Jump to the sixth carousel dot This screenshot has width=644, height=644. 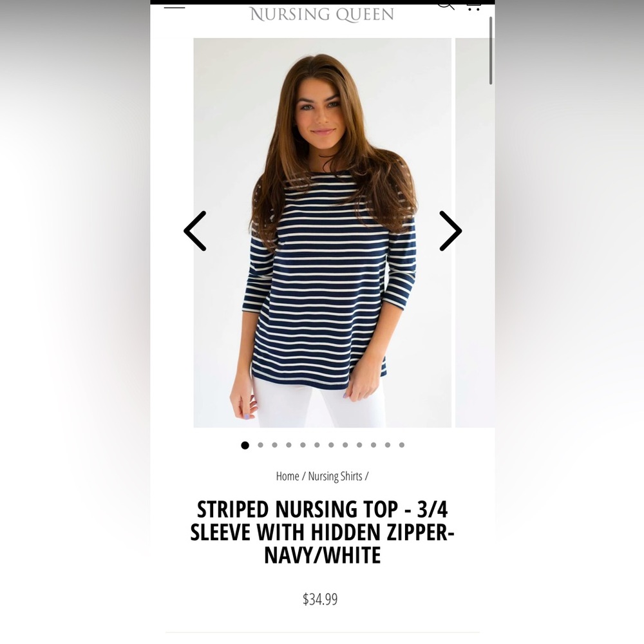pyautogui.click(x=317, y=445)
